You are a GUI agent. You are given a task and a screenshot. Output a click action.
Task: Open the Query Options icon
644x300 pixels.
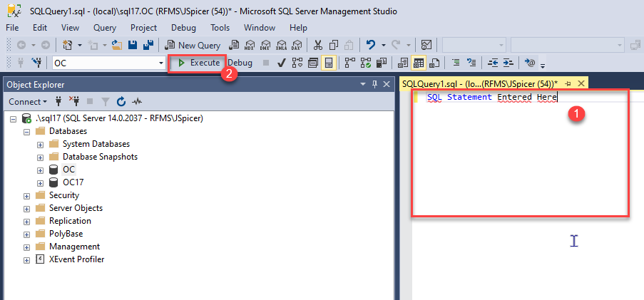313,63
